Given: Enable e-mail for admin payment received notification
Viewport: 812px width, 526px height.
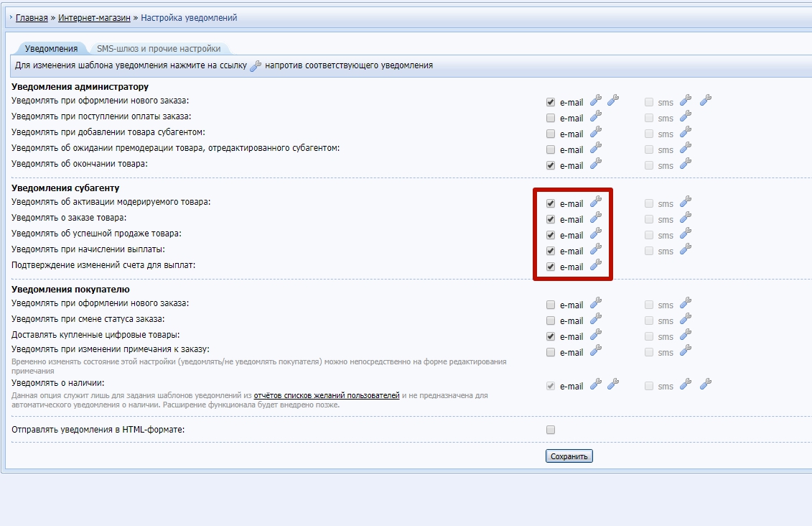Looking at the screenshot, I should click(x=551, y=118).
